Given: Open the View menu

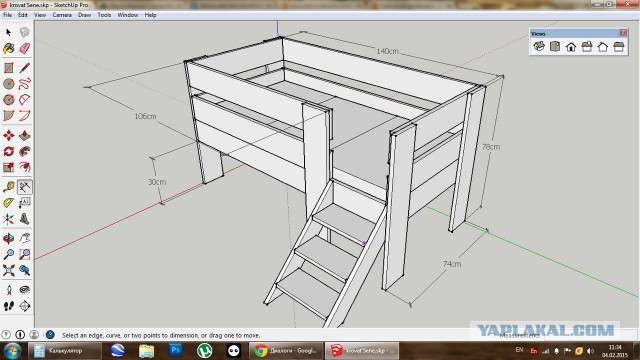Looking at the screenshot, I should coord(40,15).
